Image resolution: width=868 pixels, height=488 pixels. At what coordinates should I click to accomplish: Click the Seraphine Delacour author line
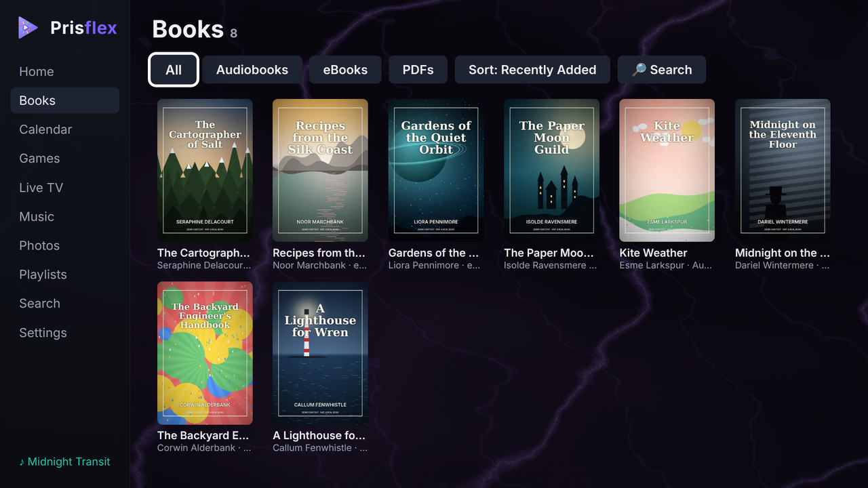coord(205,266)
